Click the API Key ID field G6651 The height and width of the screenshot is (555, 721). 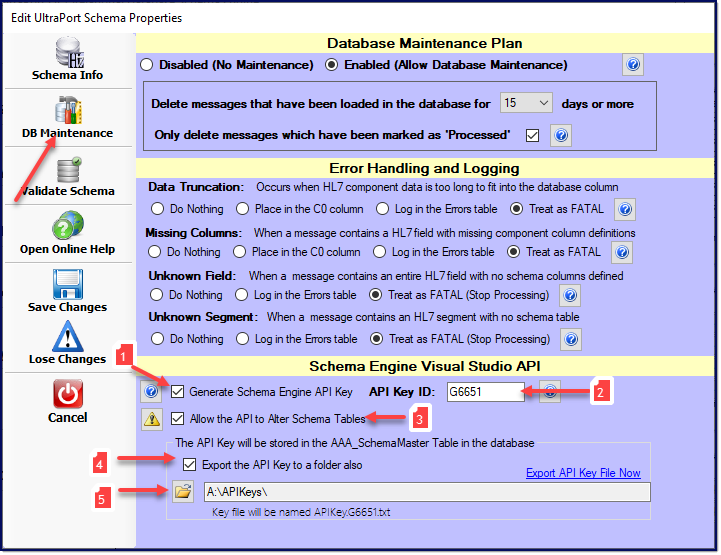(x=485, y=392)
